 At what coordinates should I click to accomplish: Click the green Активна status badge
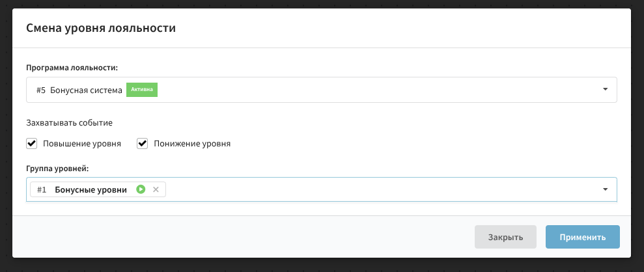tap(142, 90)
